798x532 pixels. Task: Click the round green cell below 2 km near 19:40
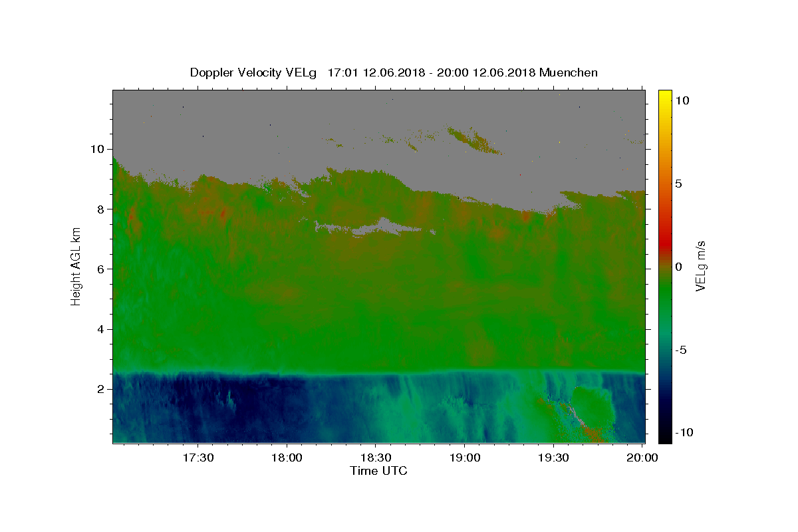coord(593,407)
